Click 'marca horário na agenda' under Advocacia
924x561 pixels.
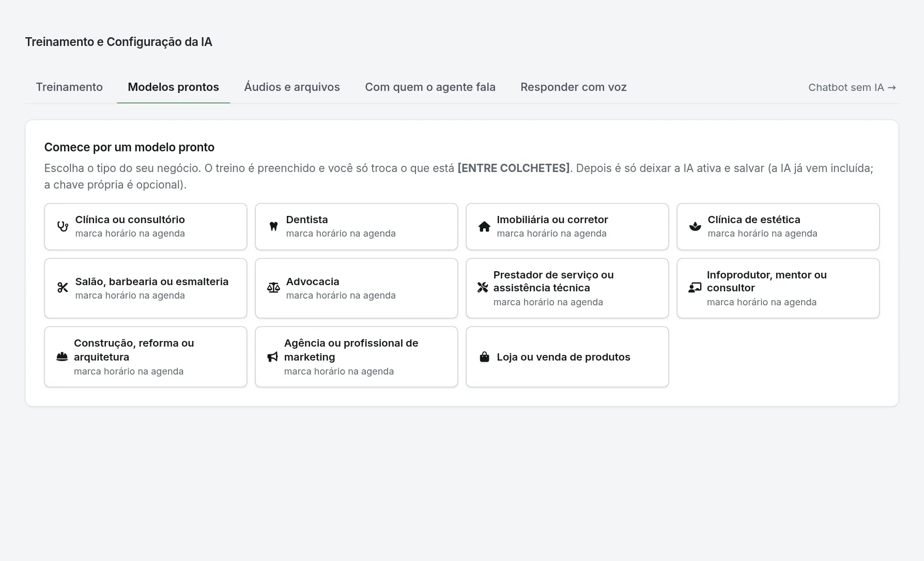click(x=341, y=295)
